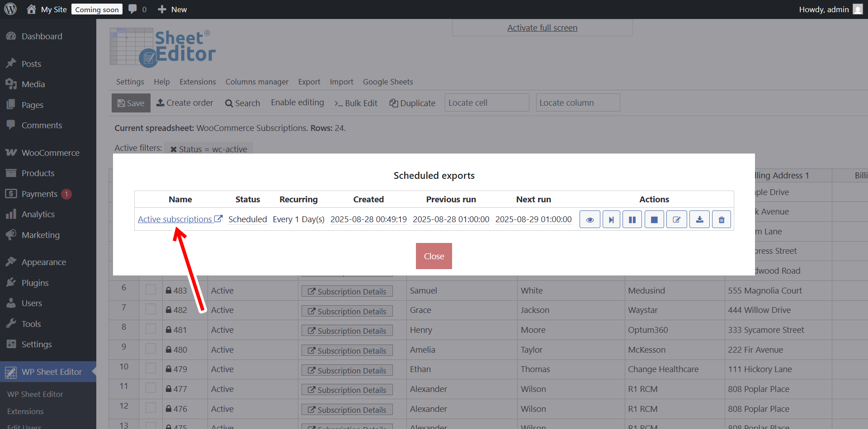The height and width of the screenshot is (429, 868).
Task: Open the Export menu
Action: tap(309, 82)
